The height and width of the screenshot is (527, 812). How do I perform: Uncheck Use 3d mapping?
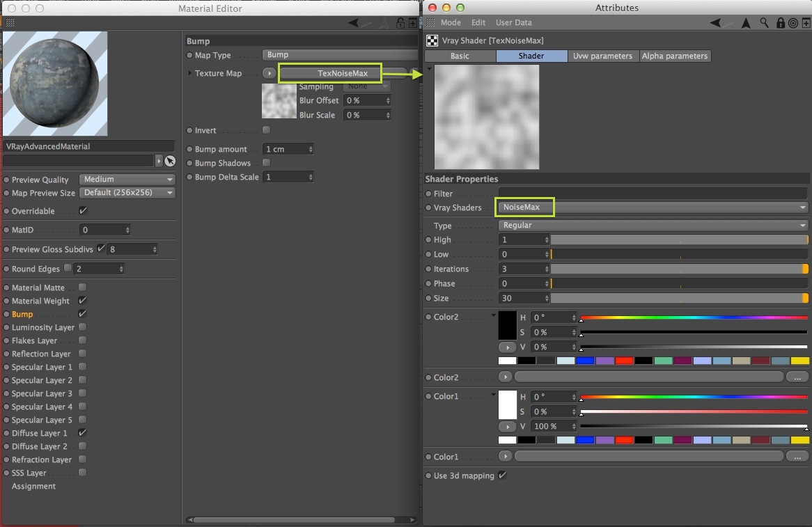coord(502,475)
